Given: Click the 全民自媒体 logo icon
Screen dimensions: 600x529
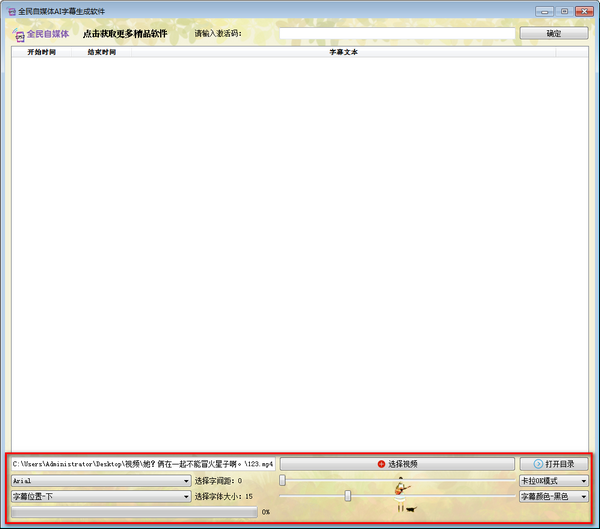Looking at the screenshot, I should click(x=19, y=33).
